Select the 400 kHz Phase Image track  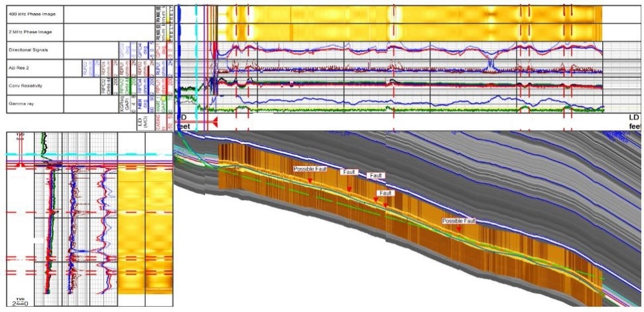(31, 14)
